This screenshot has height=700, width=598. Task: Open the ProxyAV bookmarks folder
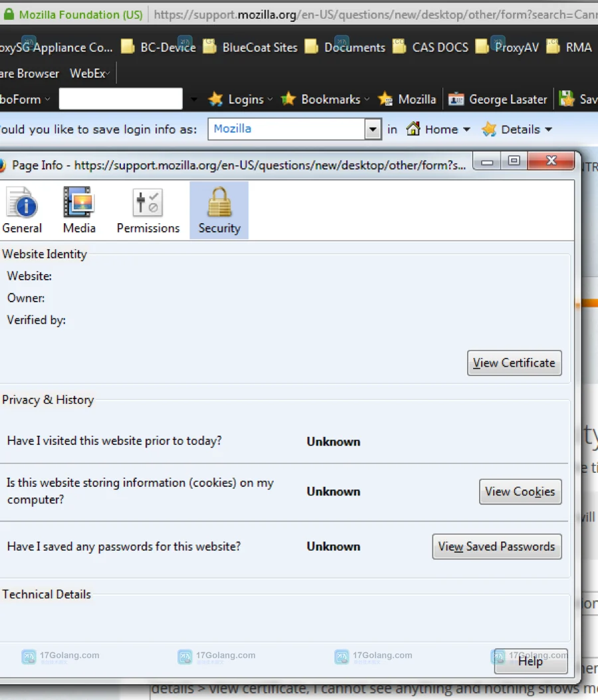[x=507, y=47]
